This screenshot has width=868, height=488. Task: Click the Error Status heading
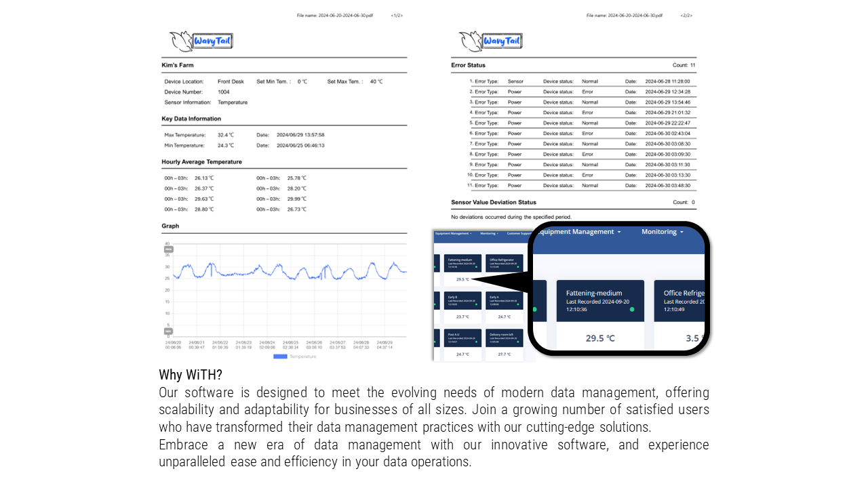tap(469, 65)
